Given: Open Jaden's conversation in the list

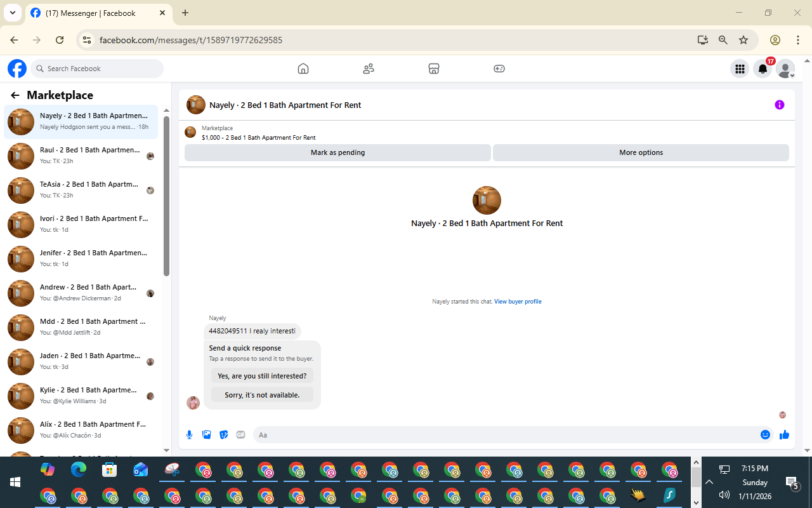Looking at the screenshot, I should [x=81, y=362].
